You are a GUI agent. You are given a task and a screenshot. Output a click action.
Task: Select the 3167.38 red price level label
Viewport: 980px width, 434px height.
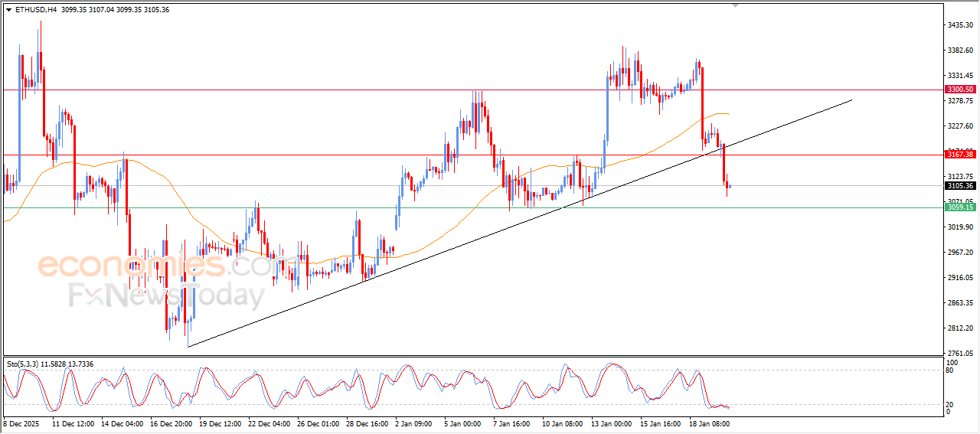pos(960,155)
